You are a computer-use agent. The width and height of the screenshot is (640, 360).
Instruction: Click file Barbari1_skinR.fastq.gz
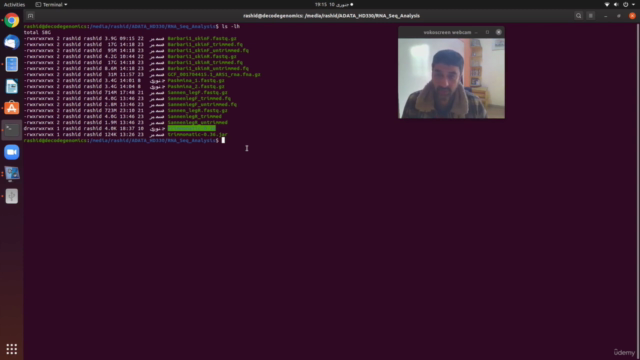click(x=202, y=56)
